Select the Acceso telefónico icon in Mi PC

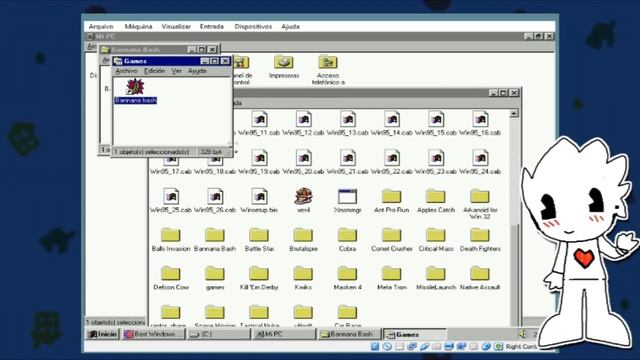pos(328,62)
